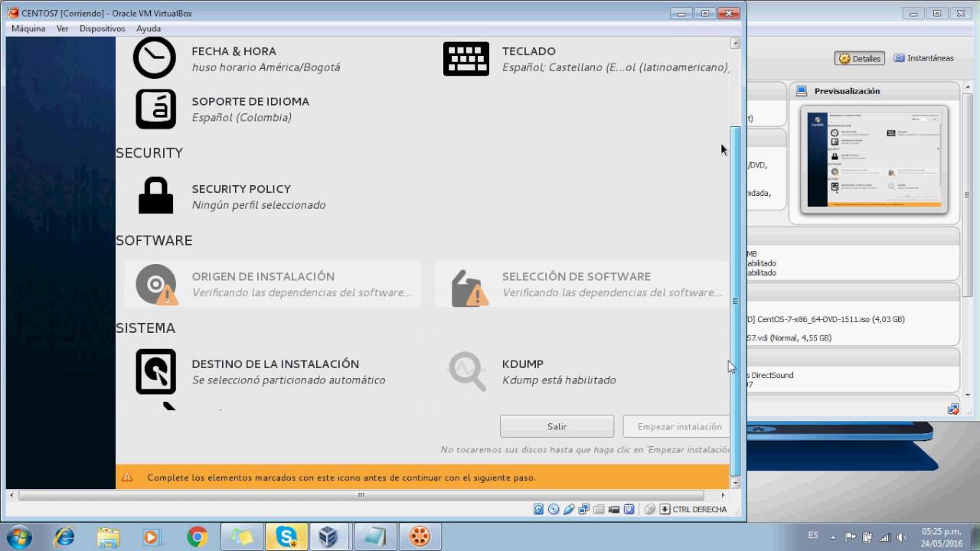Select Instantáneas in VirtualBox Manager window
Viewport: 980px width, 551px height.
(x=924, y=58)
